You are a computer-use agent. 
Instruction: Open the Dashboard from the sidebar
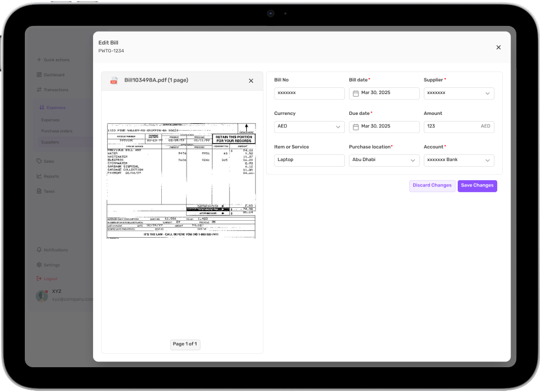pos(38,74)
